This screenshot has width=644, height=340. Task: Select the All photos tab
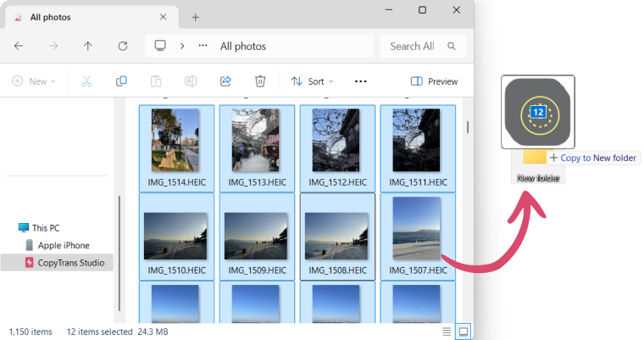click(92, 17)
